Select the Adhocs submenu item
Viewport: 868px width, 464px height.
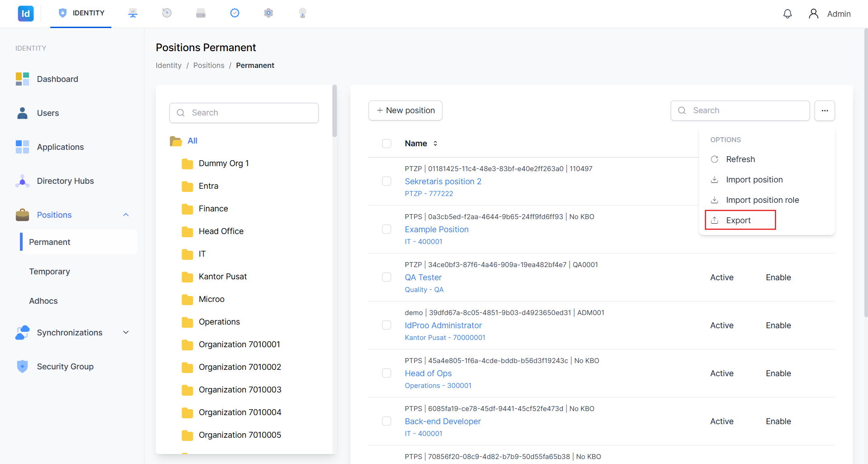tap(43, 301)
